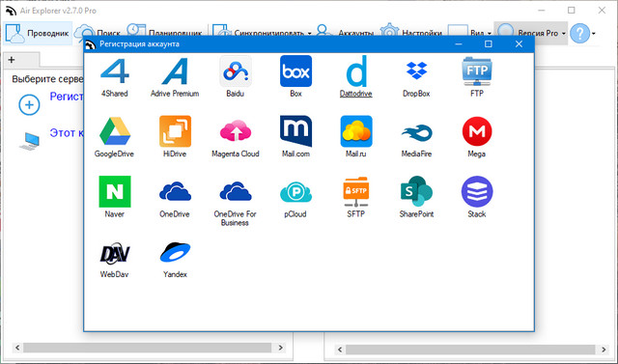Choose the HiDrive service icon

[x=175, y=131]
